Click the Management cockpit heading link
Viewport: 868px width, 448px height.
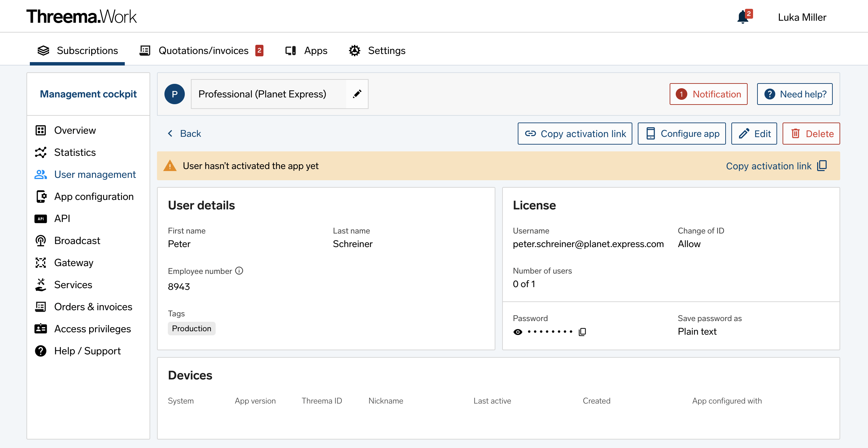click(x=88, y=94)
